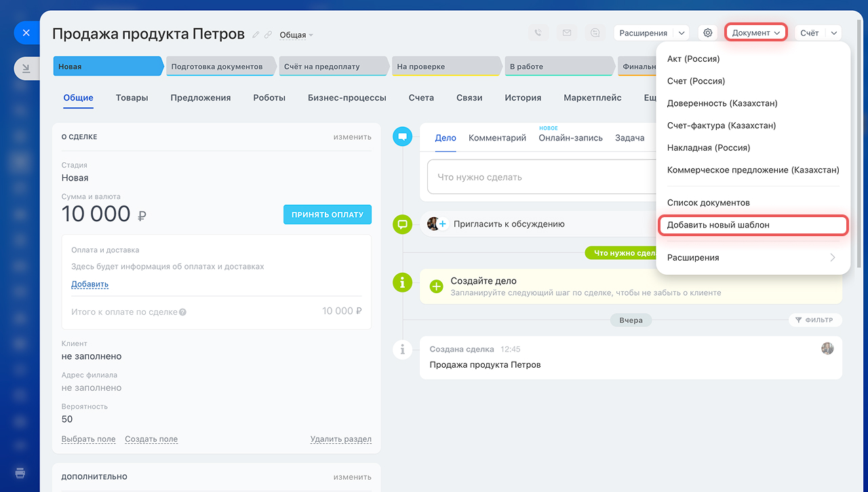Screen dimensions: 868x492
Task: Click the invite avatar with plus icon
Action: [437, 224]
